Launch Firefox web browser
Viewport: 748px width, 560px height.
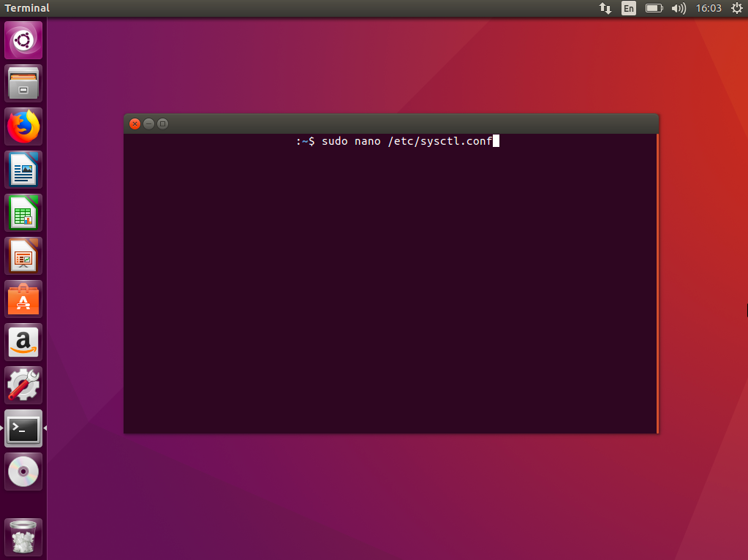click(23, 126)
